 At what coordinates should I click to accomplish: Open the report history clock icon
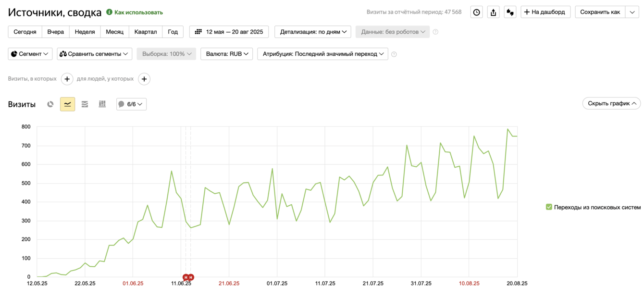(x=476, y=12)
